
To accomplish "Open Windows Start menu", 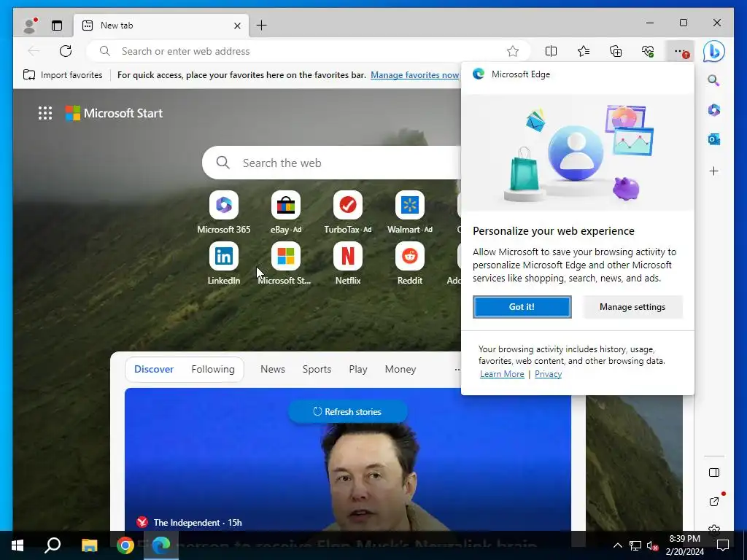I will pyautogui.click(x=18, y=545).
